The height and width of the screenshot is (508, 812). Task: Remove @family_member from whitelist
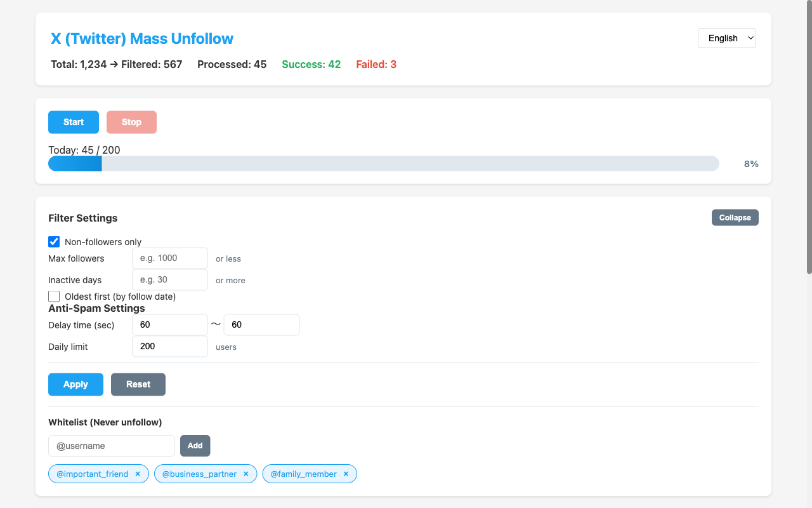click(346, 474)
